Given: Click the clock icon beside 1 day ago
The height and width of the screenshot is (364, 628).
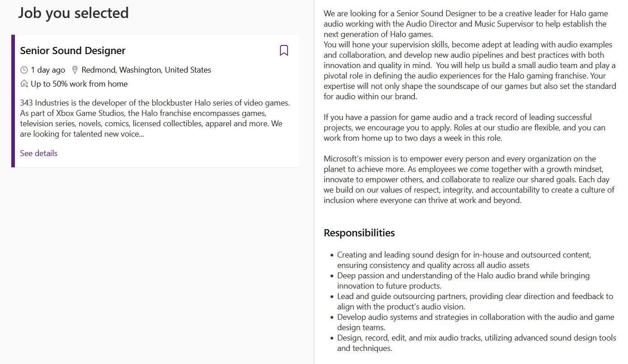Looking at the screenshot, I should (24, 70).
